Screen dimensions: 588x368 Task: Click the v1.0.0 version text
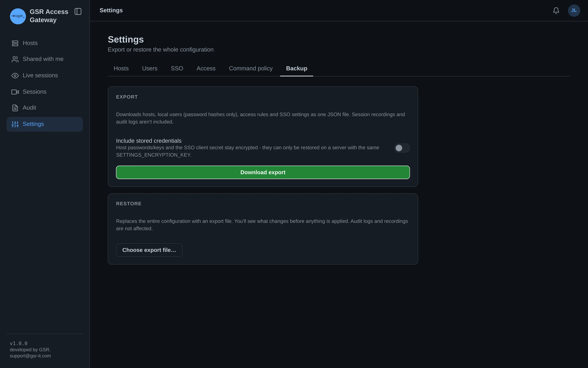point(19,343)
